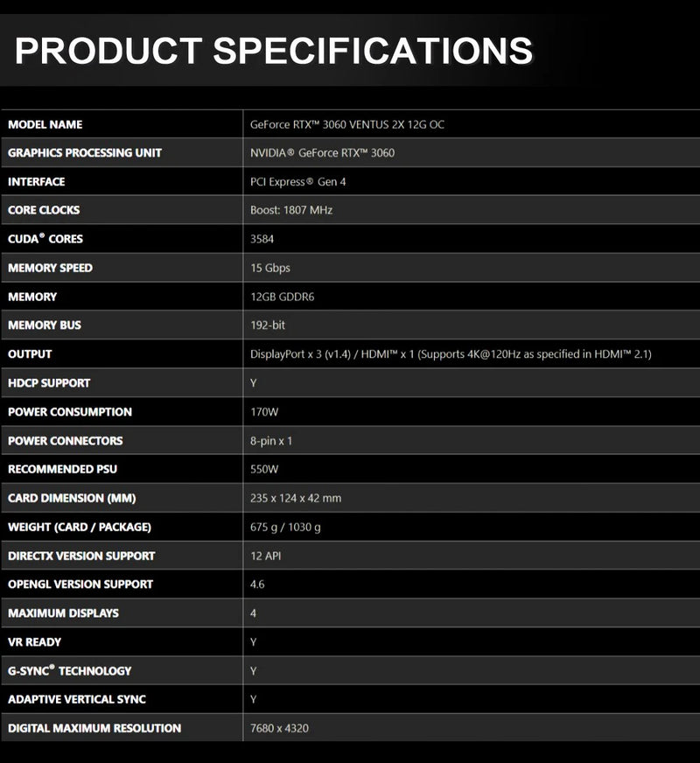Select the 8-pin x 1 connector value
Viewport: 700px width, 763px height.
point(271,441)
